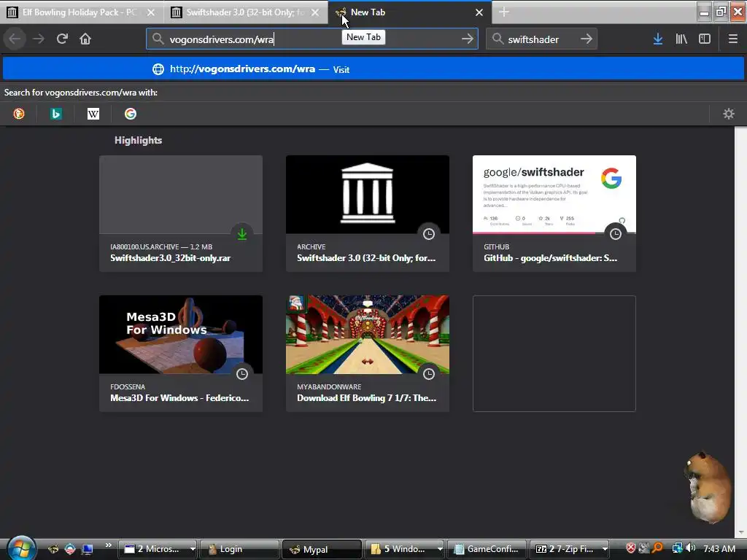The width and height of the screenshot is (747, 560).
Task: Search with Google engine icon
Action: point(131,114)
